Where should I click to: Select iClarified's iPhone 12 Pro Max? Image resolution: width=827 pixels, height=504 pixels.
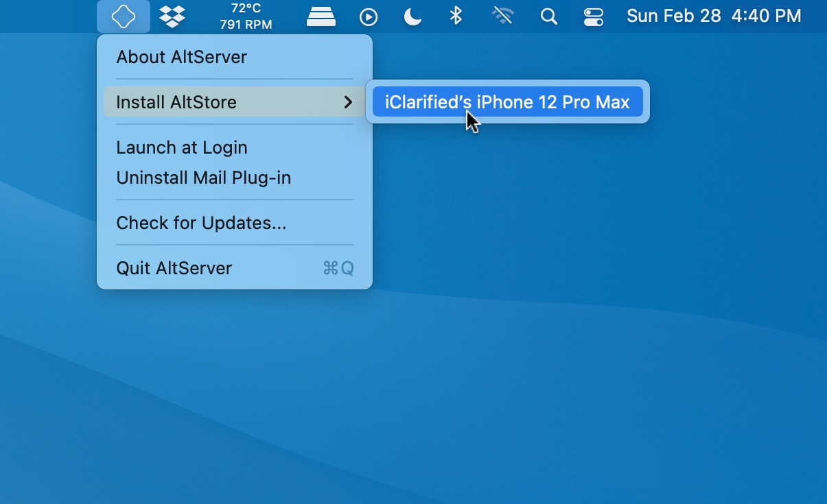coord(508,102)
